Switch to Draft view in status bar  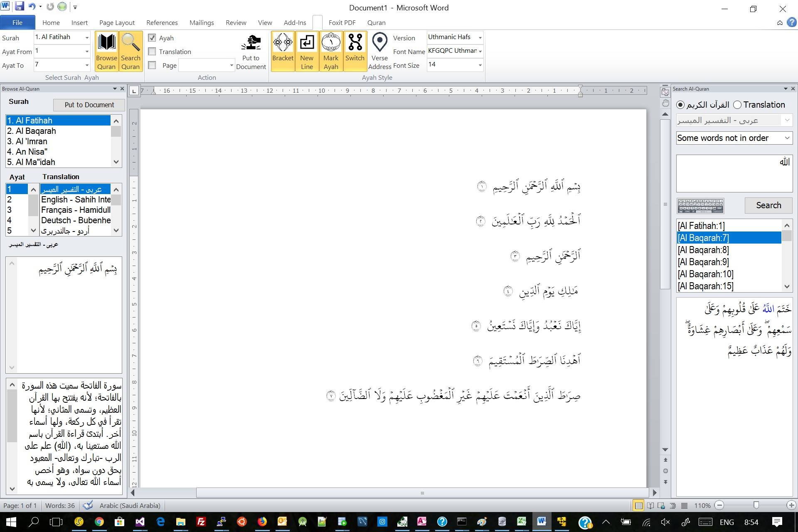684,506
